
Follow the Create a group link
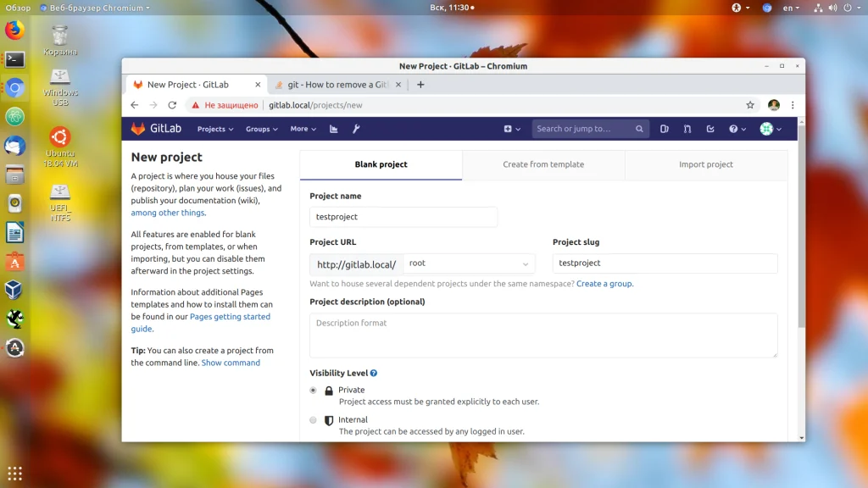click(x=604, y=284)
